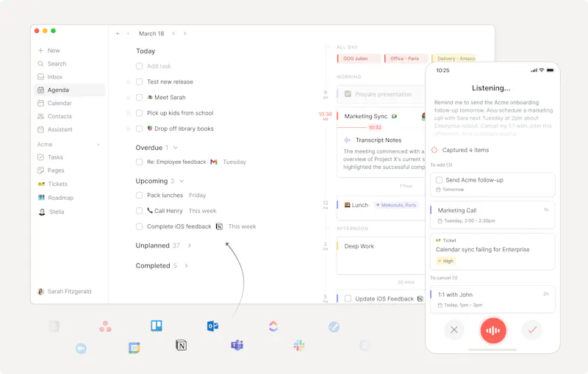The image size is (588, 374).
Task: Open Roadmap under Acme
Action: click(70, 198)
